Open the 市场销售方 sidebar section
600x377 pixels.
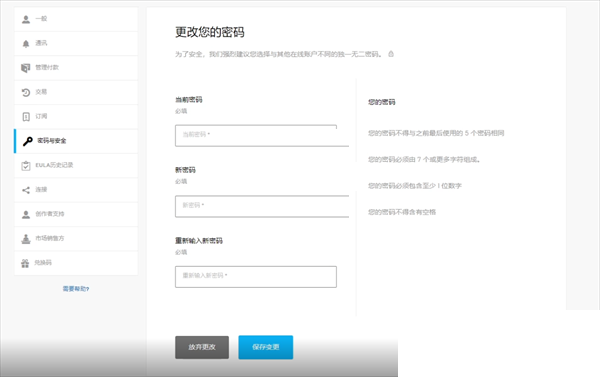(76, 239)
